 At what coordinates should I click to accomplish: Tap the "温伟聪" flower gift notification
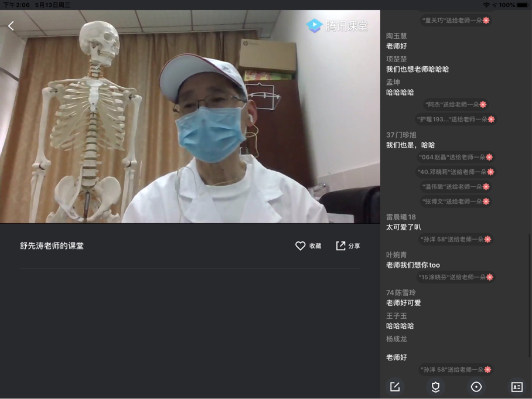point(455,186)
